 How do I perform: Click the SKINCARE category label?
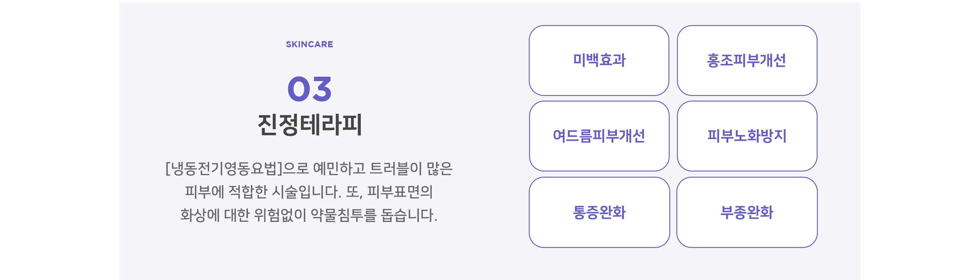point(309,45)
